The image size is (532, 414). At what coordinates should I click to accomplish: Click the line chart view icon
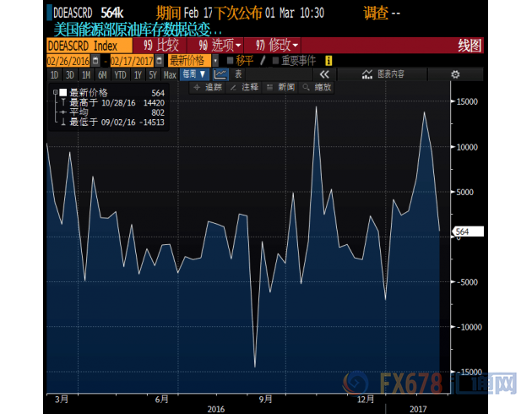pos(220,74)
